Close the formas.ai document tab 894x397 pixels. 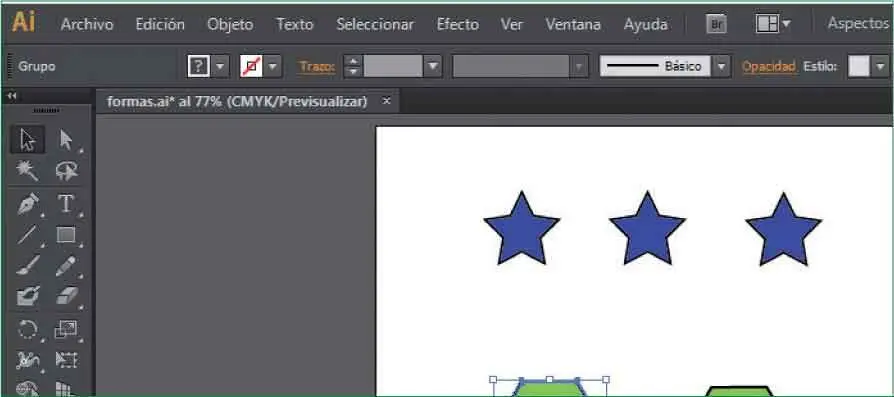387,101
